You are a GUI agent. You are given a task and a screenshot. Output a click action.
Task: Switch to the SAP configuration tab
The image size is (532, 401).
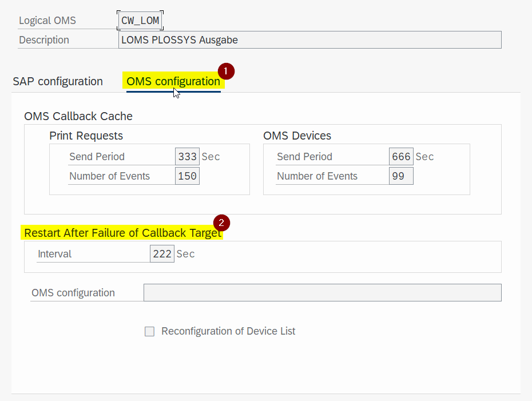[x=57, y=81]
